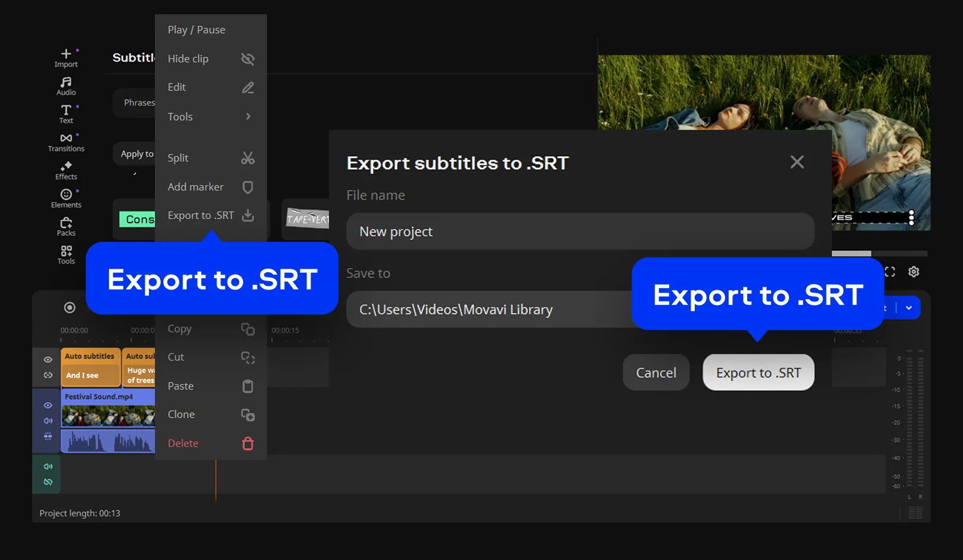The width and height of the screenshot is (963, 560).
Task: Expand the Tools submenu arrow
Action: point(248,117)
